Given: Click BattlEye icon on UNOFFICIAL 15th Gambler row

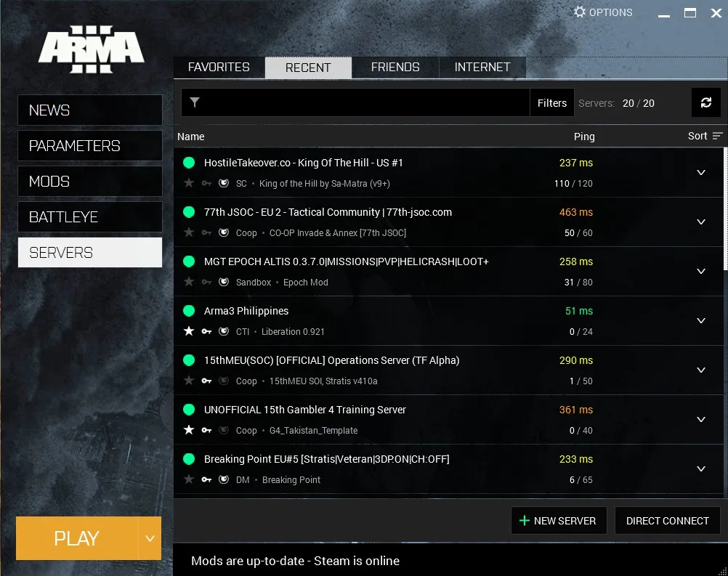Looking at the screenshot, I should pos(224,430).
